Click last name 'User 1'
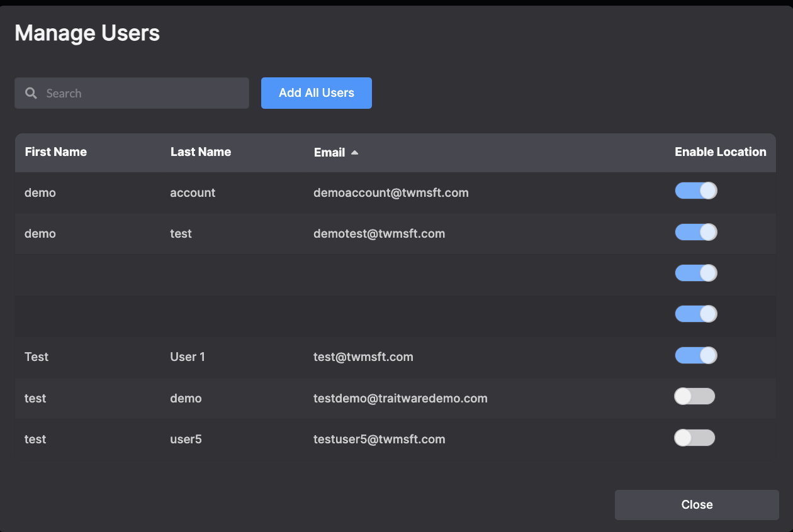The image size is (793, 532). (x=188, y=357)
